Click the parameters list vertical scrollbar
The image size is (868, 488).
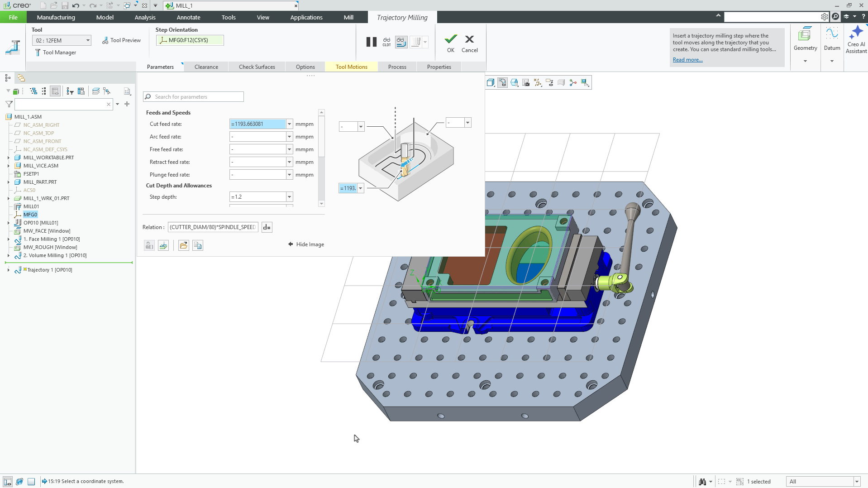321,158
